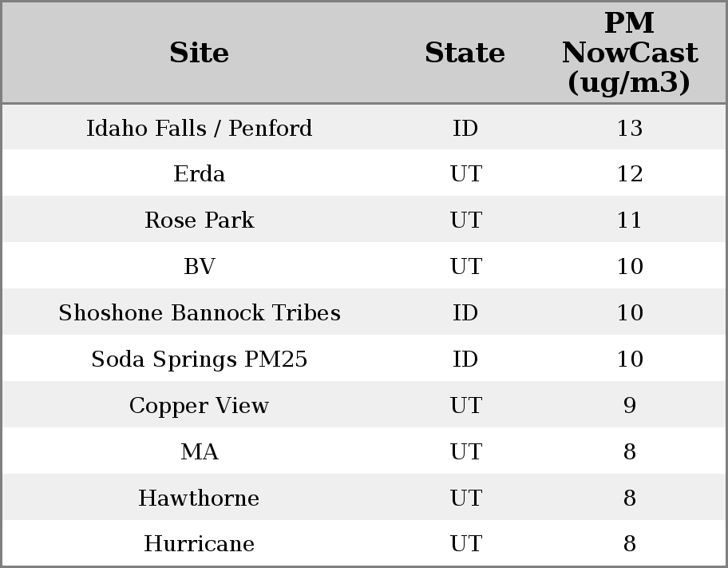Select the Idaho Falls / Penford site cell
This screenshot has width=728, height=568.
click(x=199, y=128)
